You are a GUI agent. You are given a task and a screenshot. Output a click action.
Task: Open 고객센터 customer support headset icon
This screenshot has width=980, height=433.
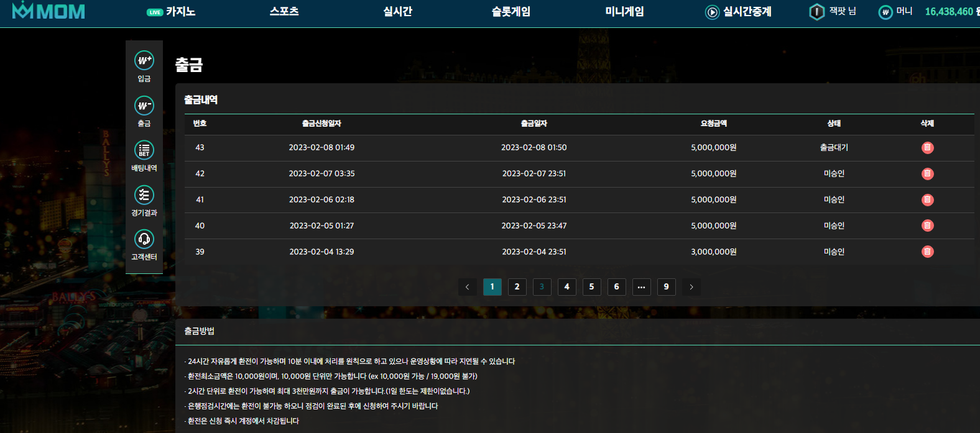point(144,239)
